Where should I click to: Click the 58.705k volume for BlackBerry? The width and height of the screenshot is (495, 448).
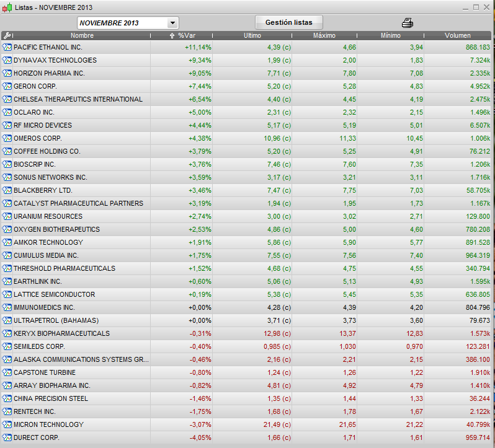coord(478,190)
